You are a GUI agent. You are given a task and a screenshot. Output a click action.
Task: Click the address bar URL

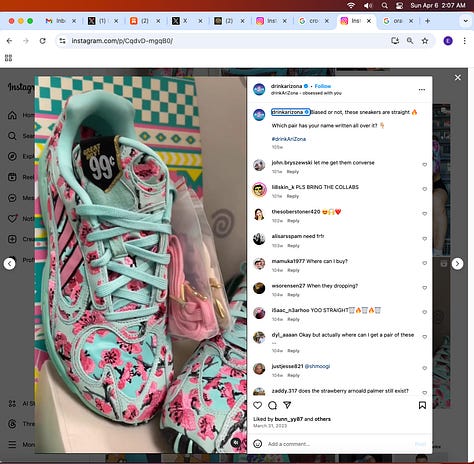(x=122, y=41)
